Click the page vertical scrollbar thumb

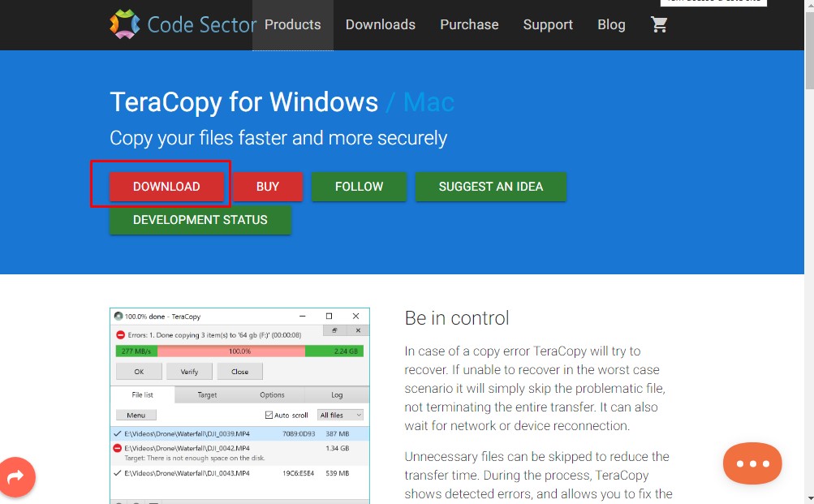pyautogui.click(x=809, y=50)
